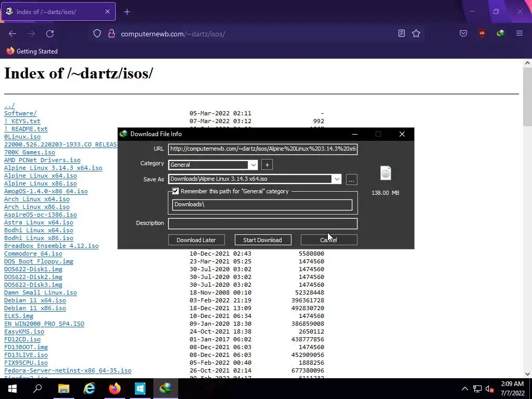Expand the Category dropdown arrow
The image size is (532, 399).
(253, 165)
